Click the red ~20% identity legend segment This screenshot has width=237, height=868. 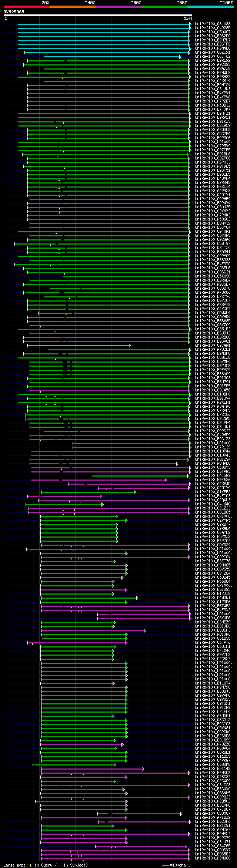27,7
